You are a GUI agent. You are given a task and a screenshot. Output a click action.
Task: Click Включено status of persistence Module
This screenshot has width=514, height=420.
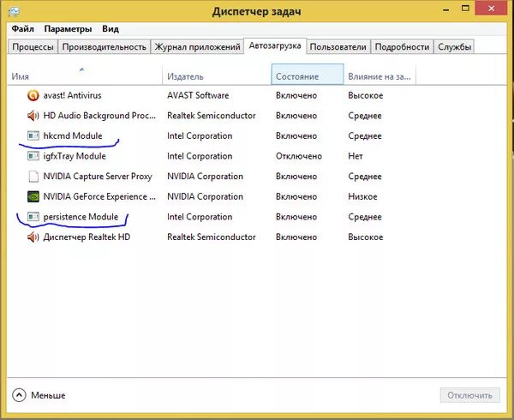[x=296, y=217]
